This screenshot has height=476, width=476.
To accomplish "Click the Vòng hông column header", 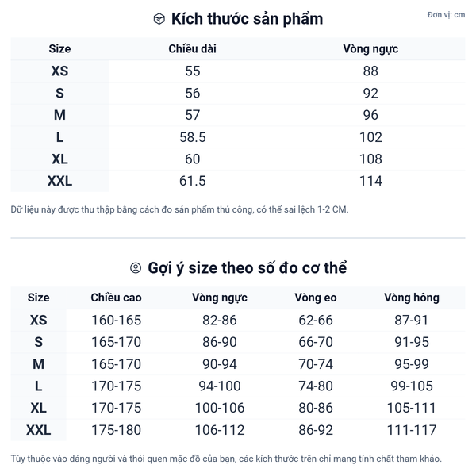I will point(411,297).
